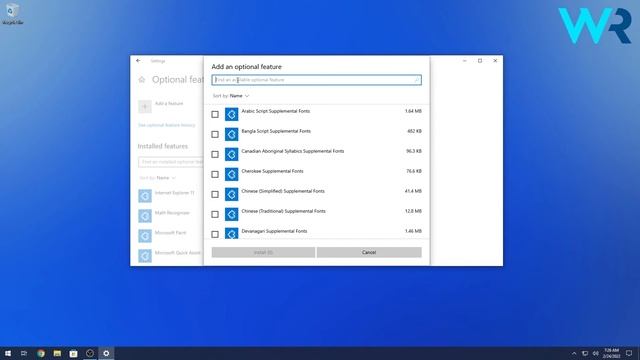Screen dimensions: 640x360
Task: Check the Bangla Script Supplemental Fonts box
Action: 215,134
